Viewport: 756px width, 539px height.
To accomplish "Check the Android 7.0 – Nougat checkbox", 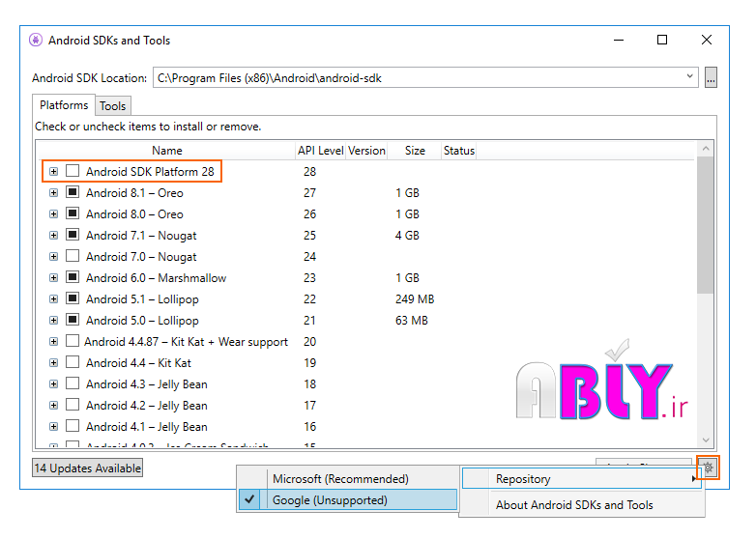I will pos(73,256).
